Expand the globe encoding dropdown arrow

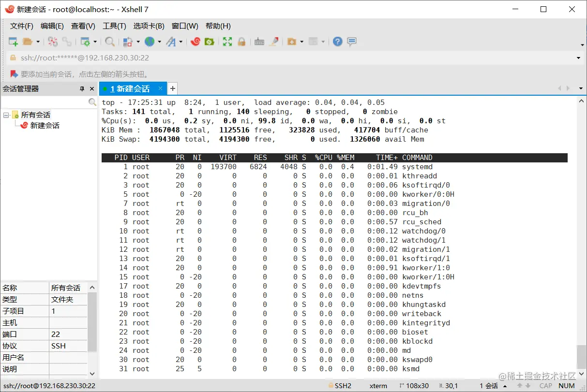pyautogui.click(x=159, y=42)
